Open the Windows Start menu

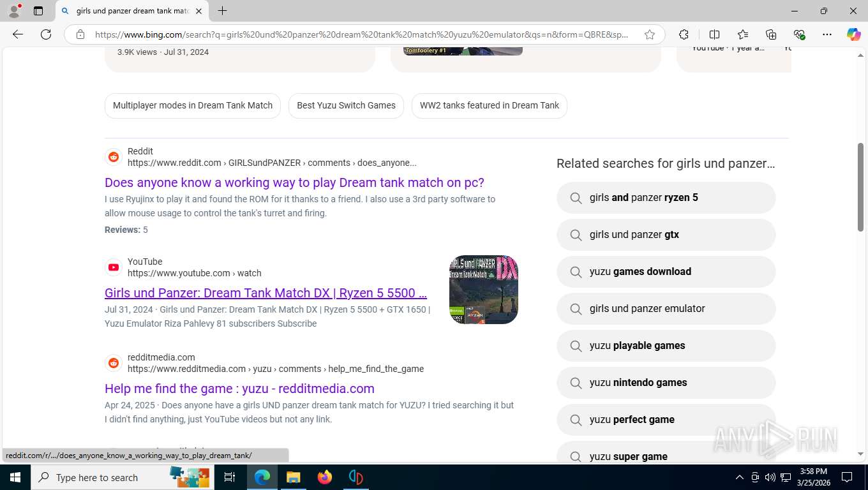[15, 477]
